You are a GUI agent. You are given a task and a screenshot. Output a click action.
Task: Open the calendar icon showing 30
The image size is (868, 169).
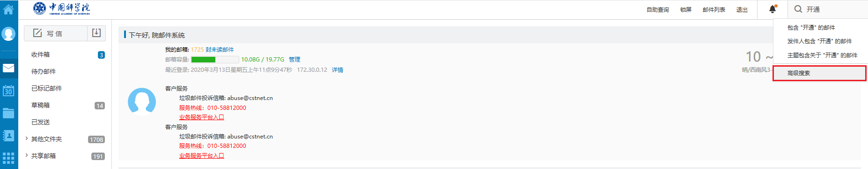tap(8, 91)
